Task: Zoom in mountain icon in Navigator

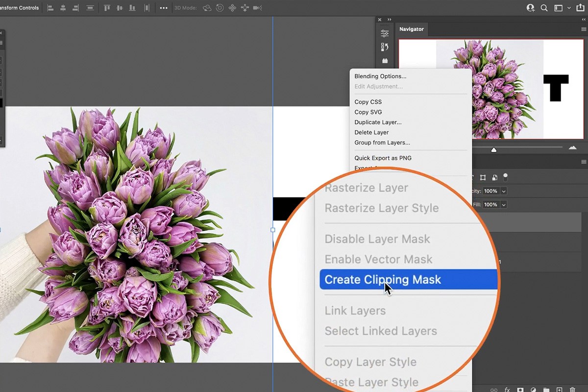Action: (573, 147)
